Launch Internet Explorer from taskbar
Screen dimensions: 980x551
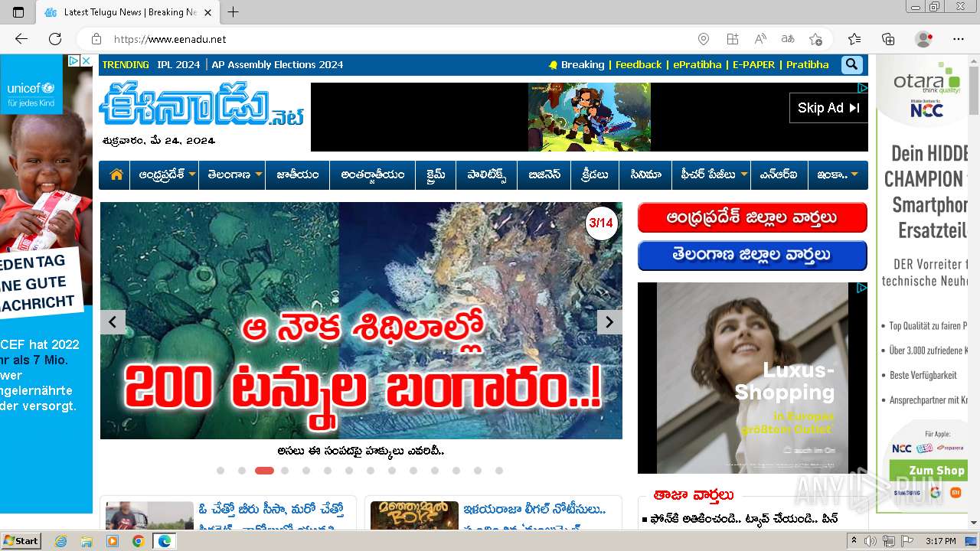coord(60,541)
